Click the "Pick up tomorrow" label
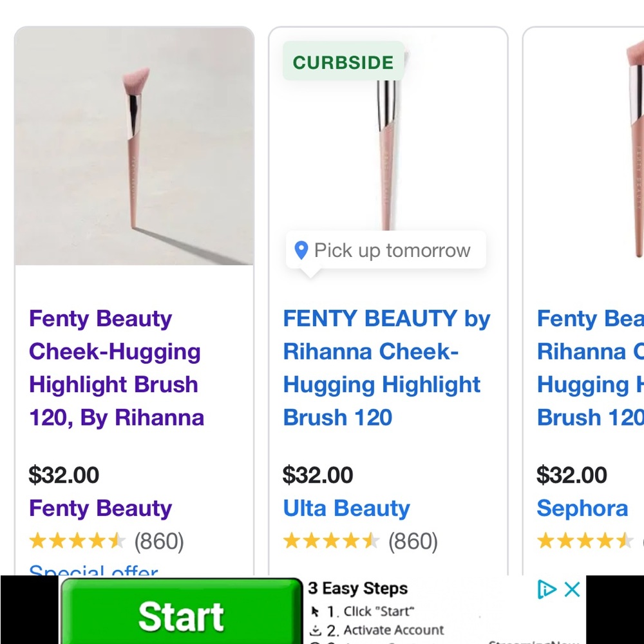Image resolution: width=644 pixels, height=644 pixels. point(392,251)
